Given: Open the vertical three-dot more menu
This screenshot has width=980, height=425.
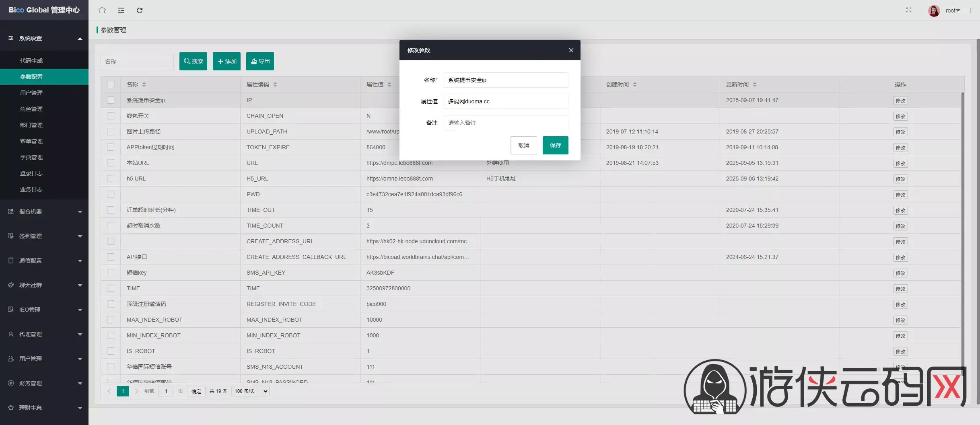Looking at the screenshot, I should tap(970, 10).
